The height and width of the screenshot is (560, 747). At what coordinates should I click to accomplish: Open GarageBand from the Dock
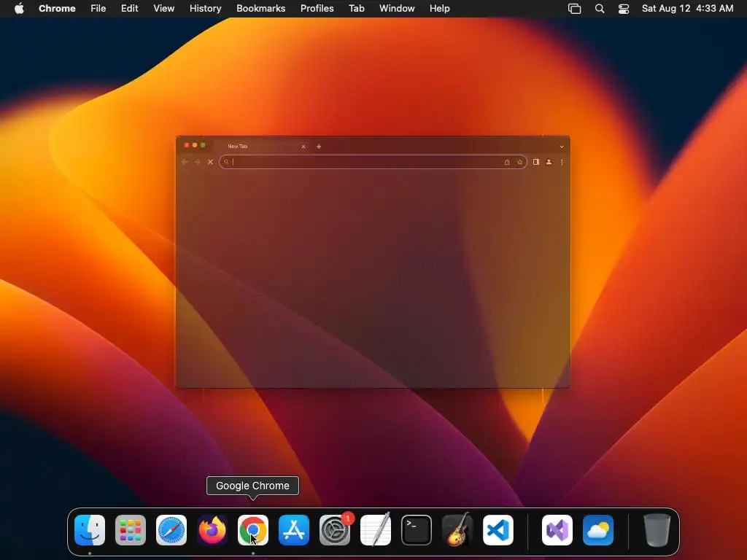click(x=457, y=530)
